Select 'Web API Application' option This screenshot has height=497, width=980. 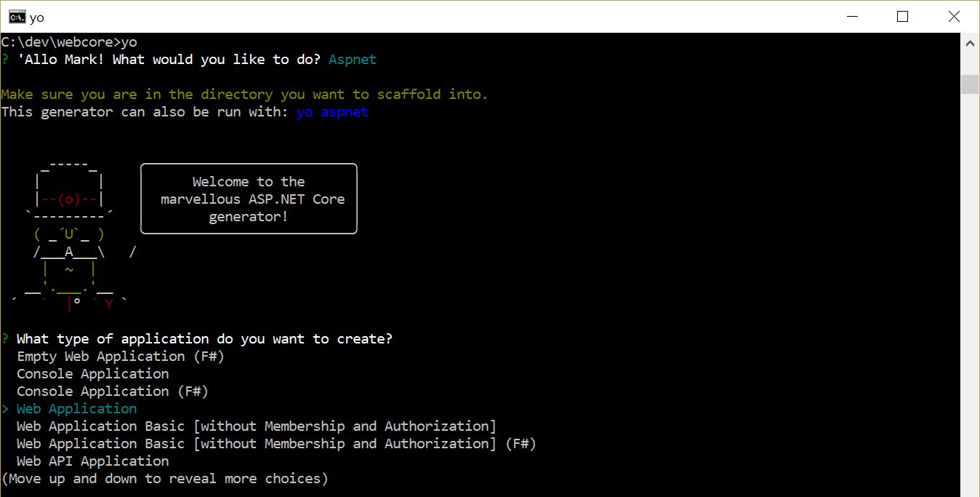[x=93, y=461]
